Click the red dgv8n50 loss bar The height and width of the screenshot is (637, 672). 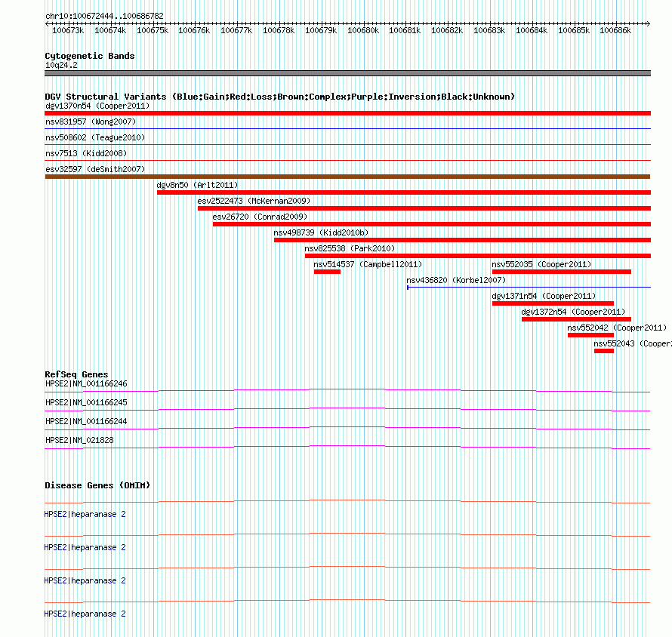click(404, 192)
